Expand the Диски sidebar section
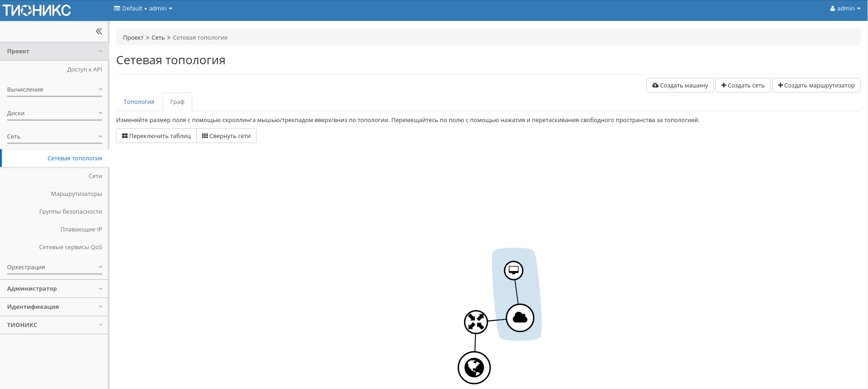The image size is (868, 389). click(55, 113)
